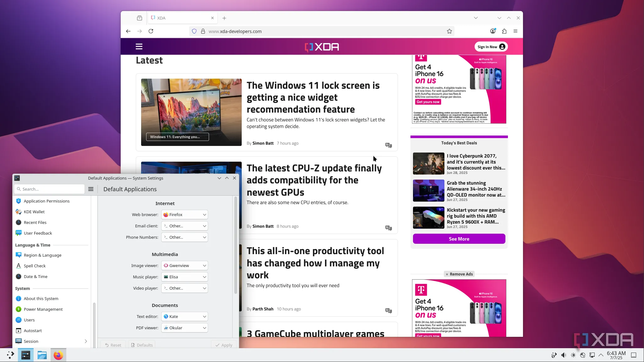Click the Firefox account icon

coord(493,31)
